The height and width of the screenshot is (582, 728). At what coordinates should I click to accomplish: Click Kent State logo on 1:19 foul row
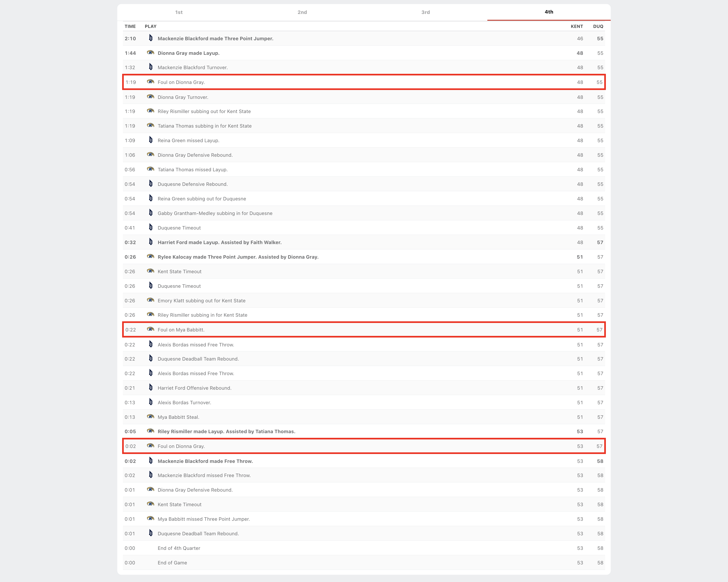pyautogui.click(x=151, y=82)
